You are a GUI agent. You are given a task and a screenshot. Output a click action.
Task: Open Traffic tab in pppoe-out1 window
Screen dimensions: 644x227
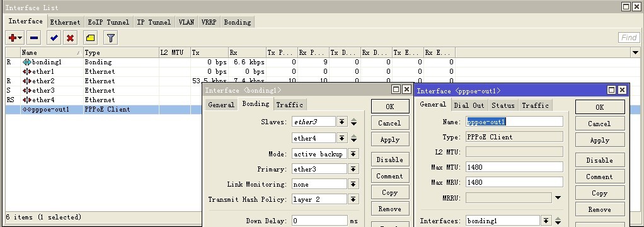click(x=535, y=106)
